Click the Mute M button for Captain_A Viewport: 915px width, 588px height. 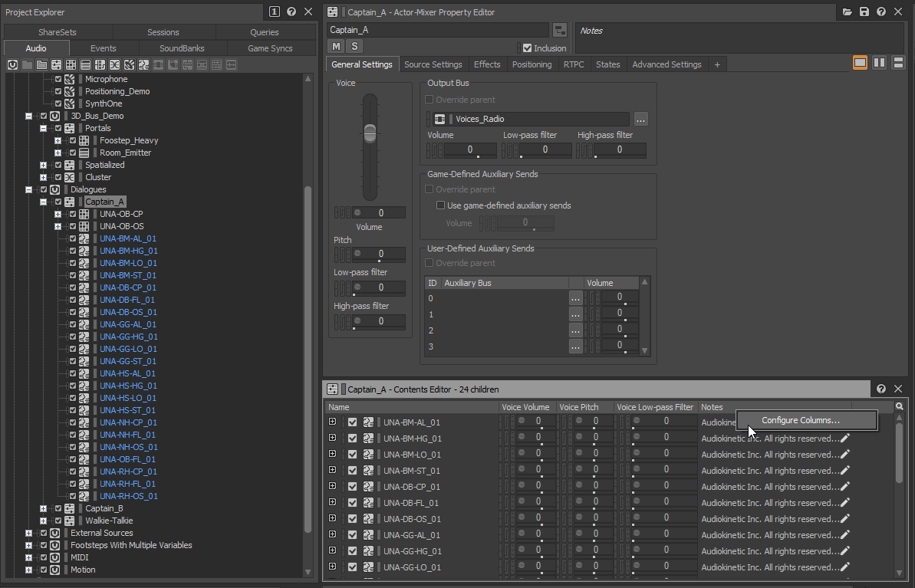point(337,48)
